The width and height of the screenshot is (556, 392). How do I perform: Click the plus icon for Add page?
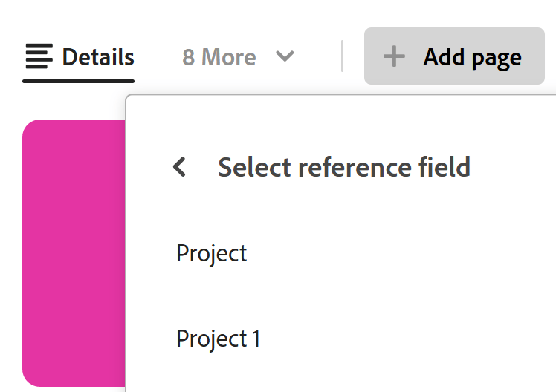pos(394,56)
